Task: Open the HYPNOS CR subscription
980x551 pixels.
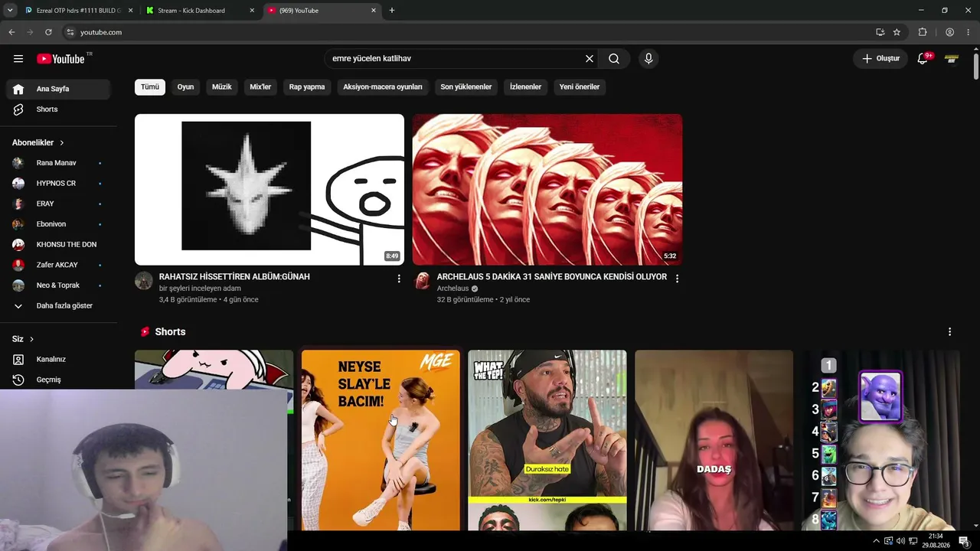Action: coord(58,184)
